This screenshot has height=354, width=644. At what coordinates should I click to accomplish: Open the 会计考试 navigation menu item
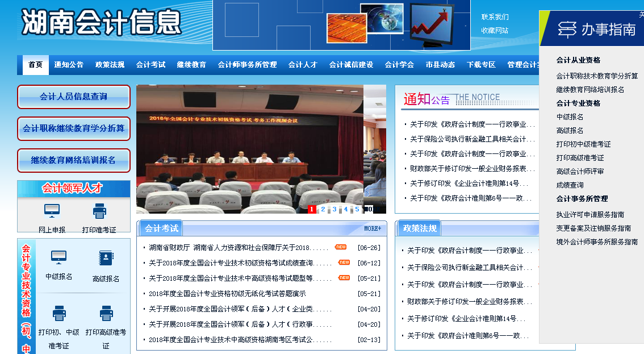pos(150,65)
